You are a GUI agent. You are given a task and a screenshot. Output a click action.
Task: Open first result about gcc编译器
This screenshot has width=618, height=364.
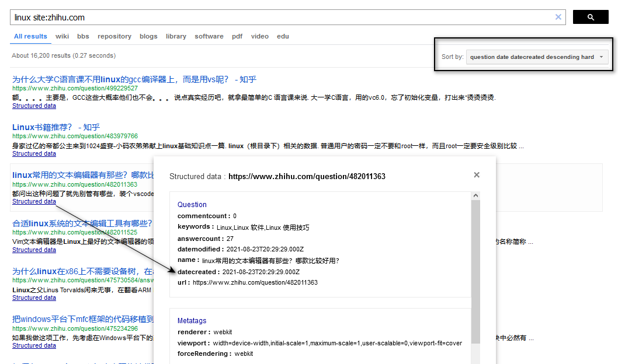click(134, 79)
